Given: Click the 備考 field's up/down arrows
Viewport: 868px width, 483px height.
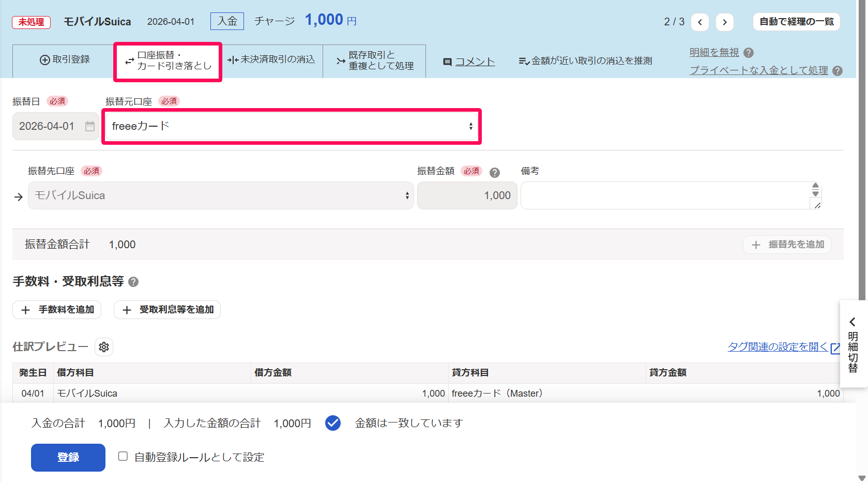Looking at the screenshot, I should point(815,189).
